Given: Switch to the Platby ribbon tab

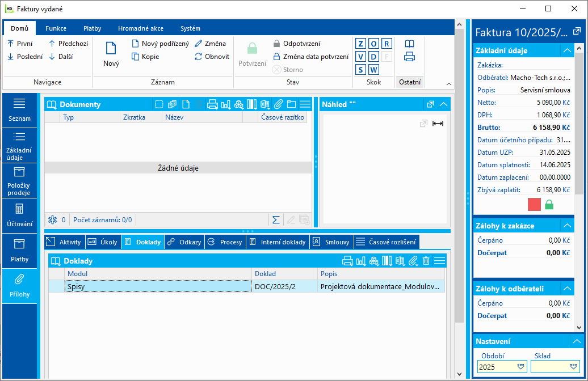Looking at the screenshot, I should tap(93, 28).
